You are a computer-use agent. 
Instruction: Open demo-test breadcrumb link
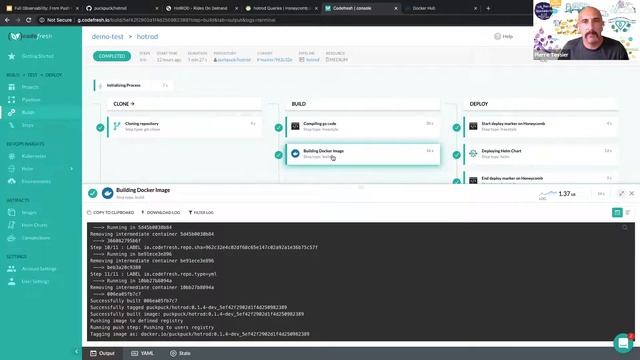click(107, 37)
